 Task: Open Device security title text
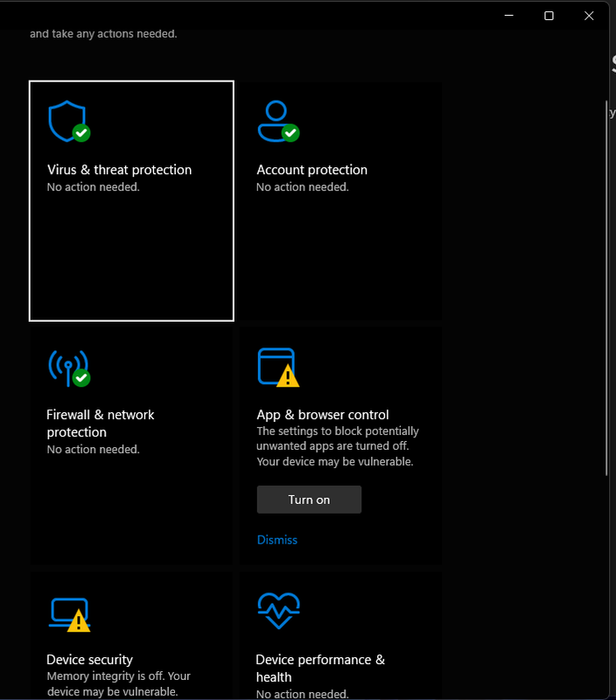coord(89,660)
